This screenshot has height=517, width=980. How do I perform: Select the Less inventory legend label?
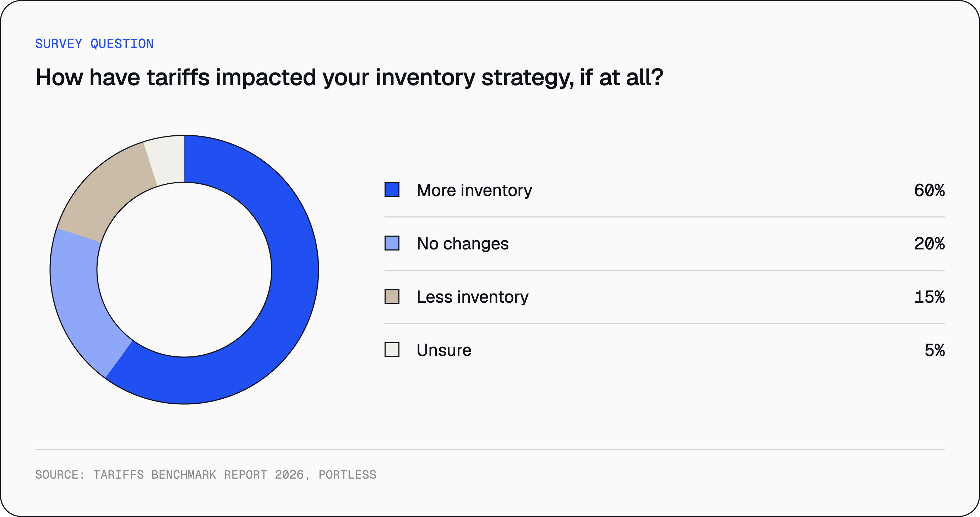point(473,297)
